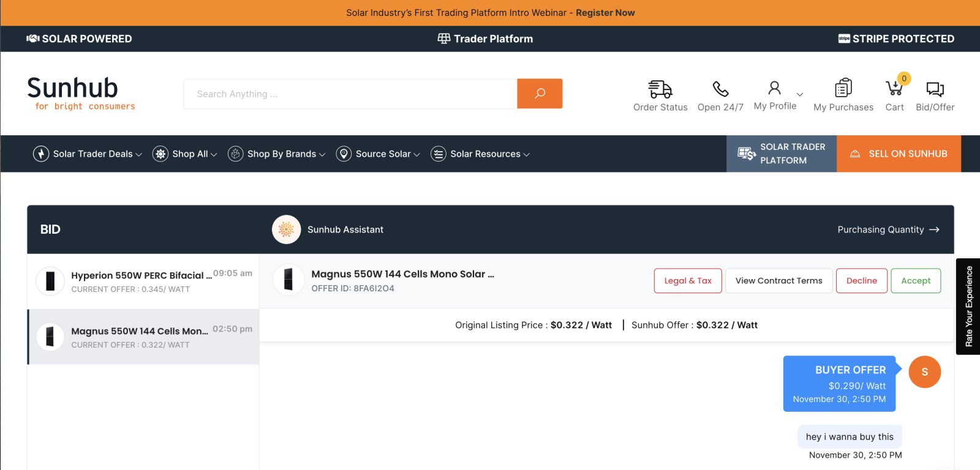Click the Buyer Offer $0.290/Watt bubble
Screen dimensions: 980x470
coord(839,384)
